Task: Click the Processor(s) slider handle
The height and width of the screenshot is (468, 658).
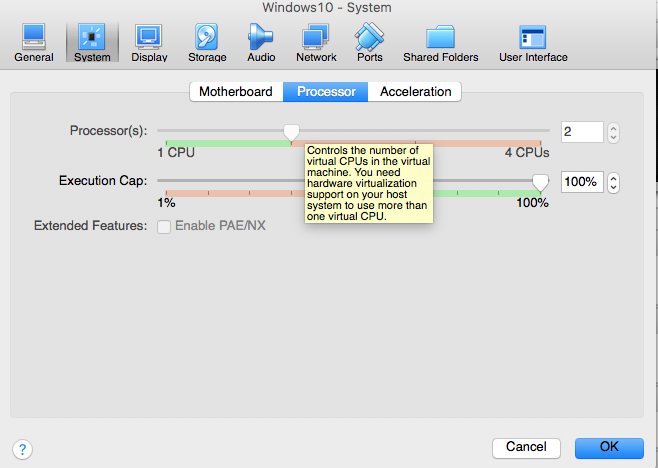Action: pyautogui.click(x=291, y=132)
